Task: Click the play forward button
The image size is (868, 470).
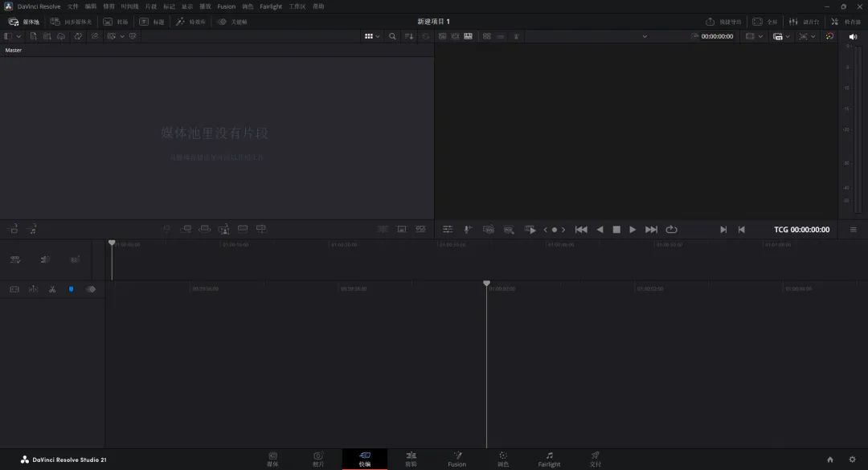Action: [x=633, y=230]
